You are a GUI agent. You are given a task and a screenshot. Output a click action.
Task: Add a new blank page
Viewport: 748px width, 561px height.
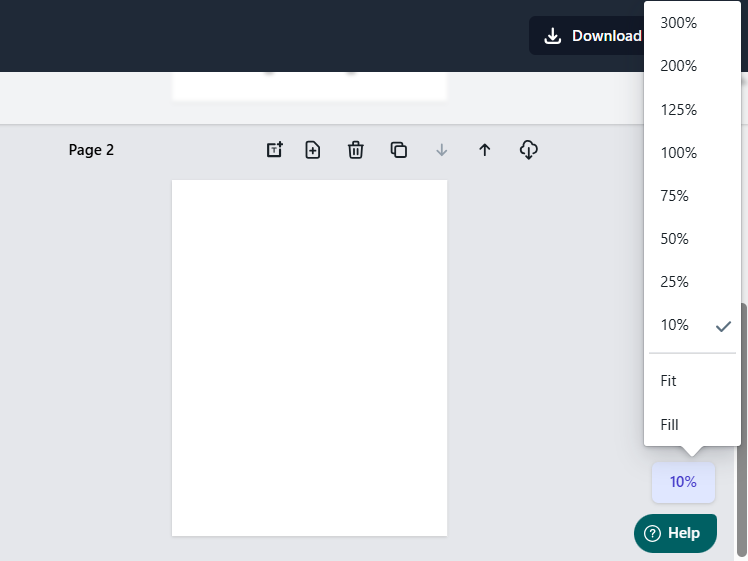point(312,150)
